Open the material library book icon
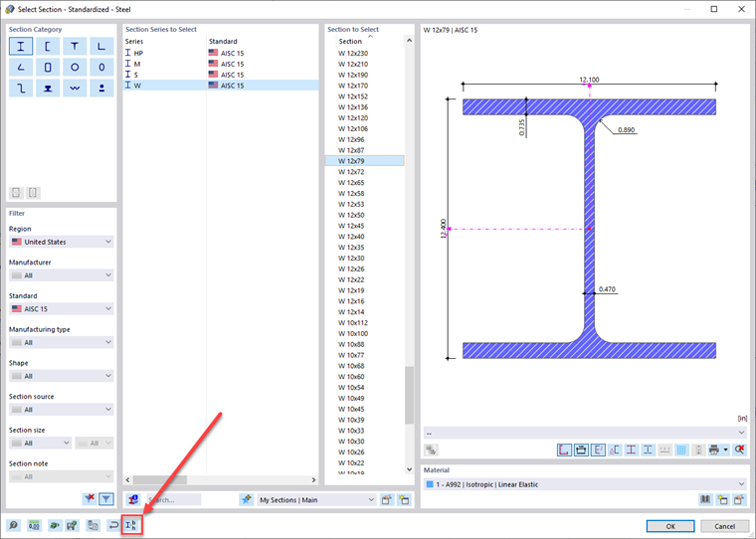This screenshot has height=539, width=756. (x=705, y=499)
